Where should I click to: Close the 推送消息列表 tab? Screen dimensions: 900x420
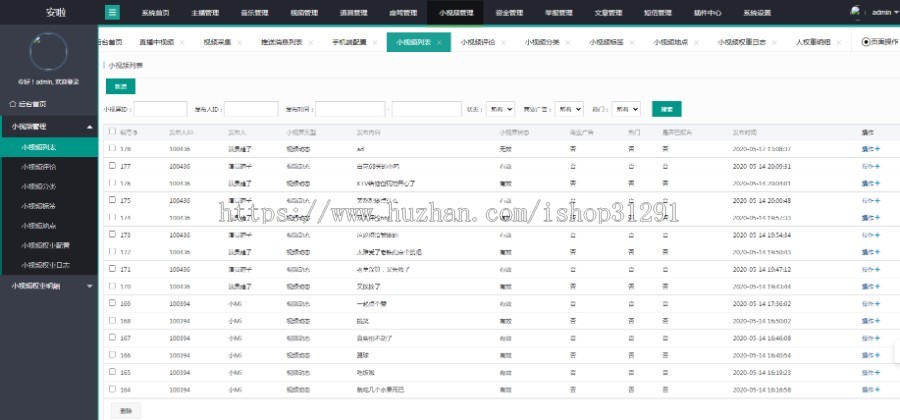coord(311,42)
